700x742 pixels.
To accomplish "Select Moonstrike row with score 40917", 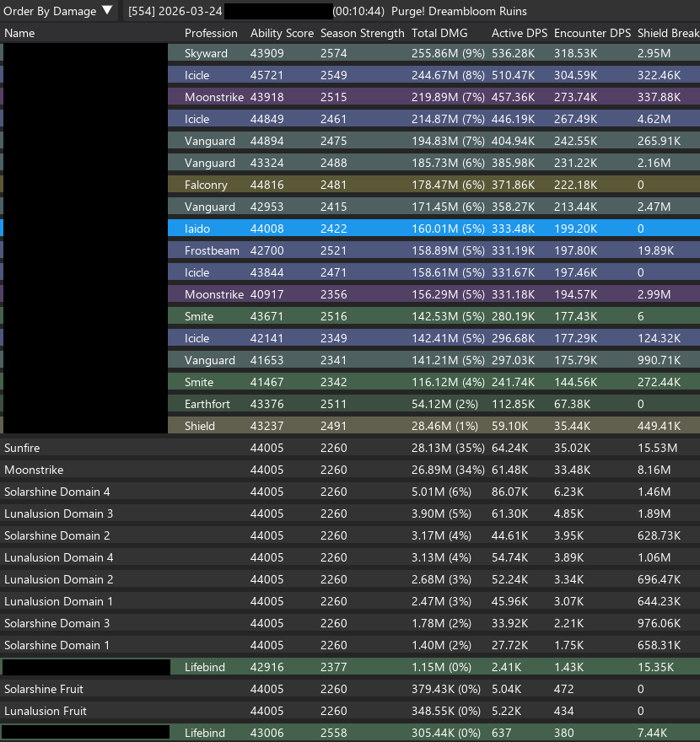I will coord(350,294).
